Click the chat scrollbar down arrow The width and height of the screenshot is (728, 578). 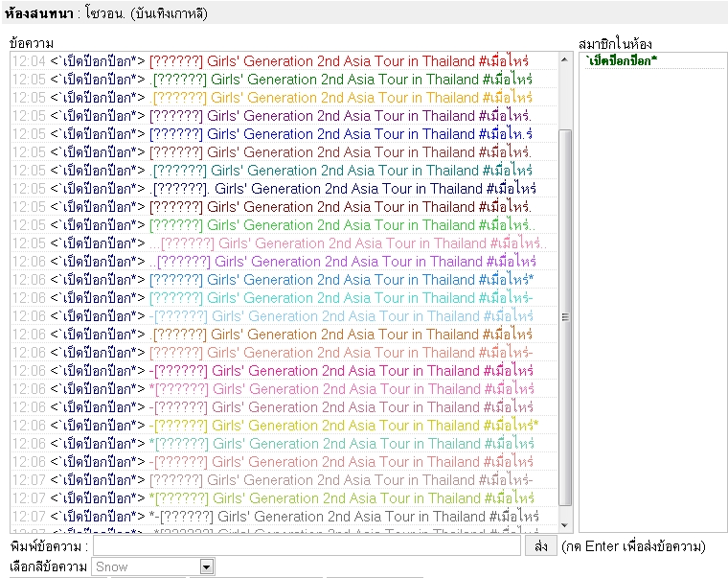point(564,525)
